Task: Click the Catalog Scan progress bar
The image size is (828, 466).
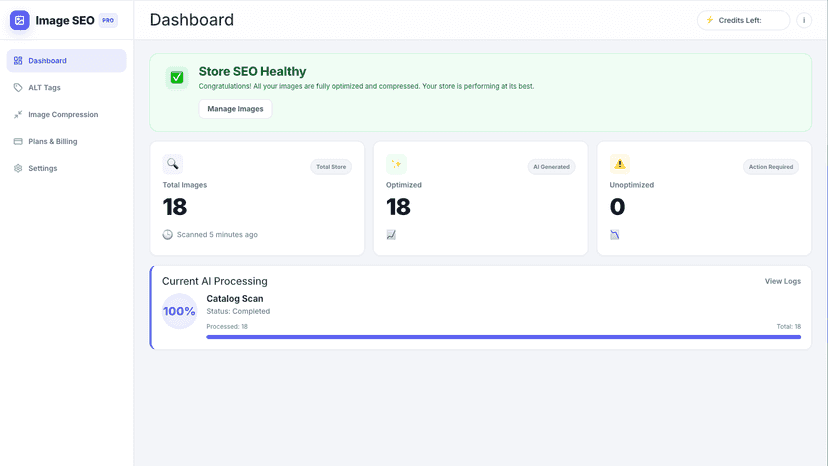Action: (x=503, y=337)
